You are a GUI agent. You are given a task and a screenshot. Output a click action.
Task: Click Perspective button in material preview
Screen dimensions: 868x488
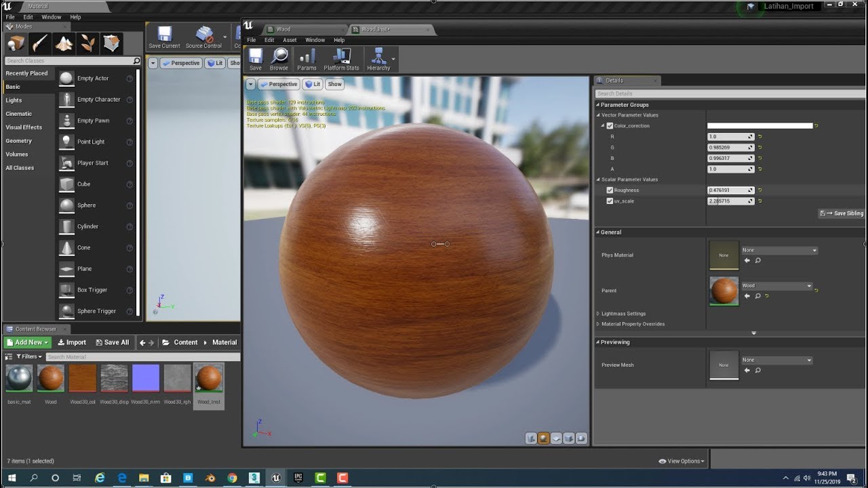(x=279, y=84)
